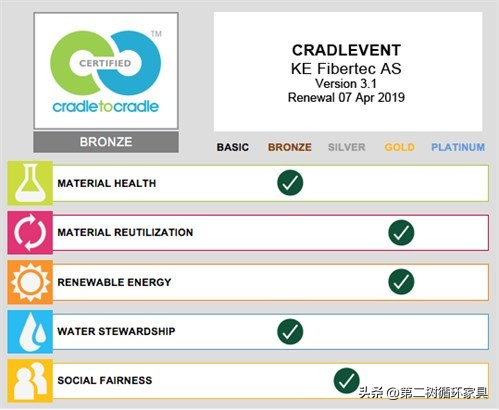Click the Material Health bronze checkmark
499x410 pixels.
(290, 183)
